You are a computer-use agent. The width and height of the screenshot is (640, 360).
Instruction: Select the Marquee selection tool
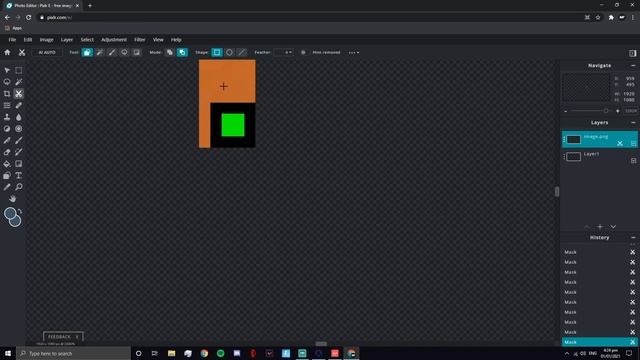pos(18,70)
